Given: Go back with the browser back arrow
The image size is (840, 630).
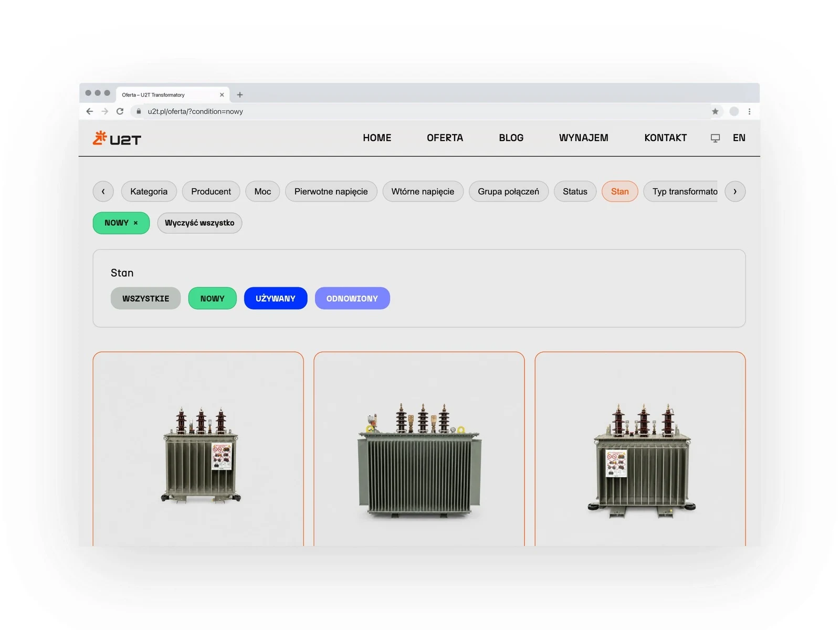Looking at the screenshot, I should [90, 111].
